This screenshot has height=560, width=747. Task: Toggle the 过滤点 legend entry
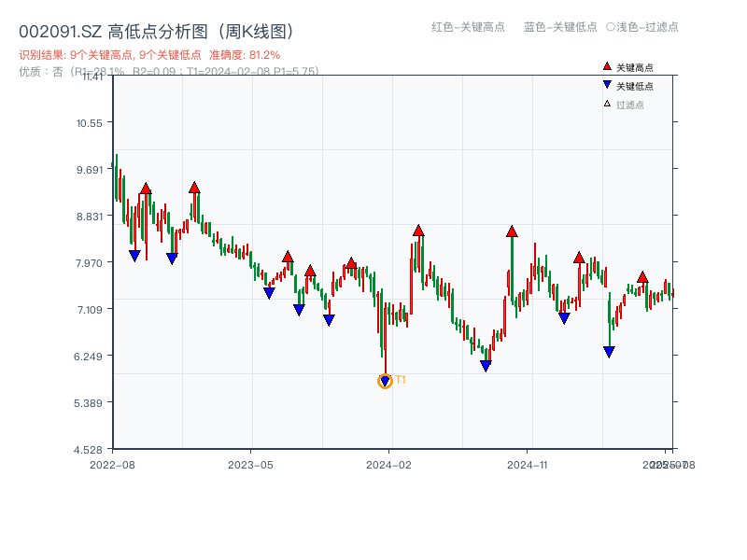point(624,105)
